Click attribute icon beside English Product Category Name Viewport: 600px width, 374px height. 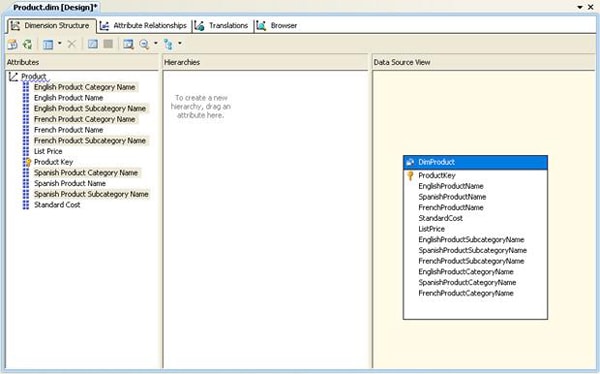pos(26,87)
